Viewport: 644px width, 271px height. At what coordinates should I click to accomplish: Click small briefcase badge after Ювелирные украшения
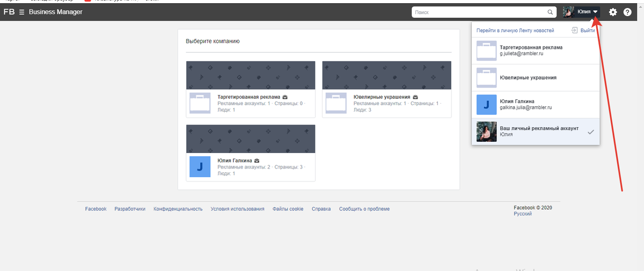(x=415, y=97)
